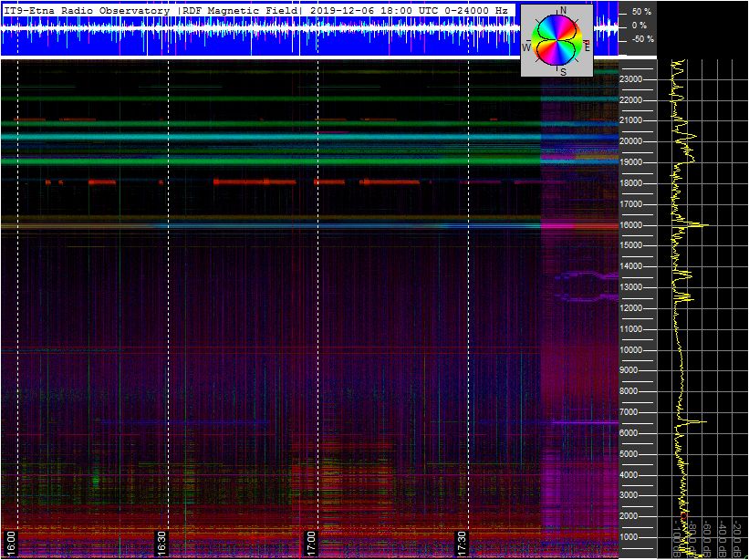
Task: Click the 'IT9-Etna Radio Observatory' title text
Action: (87, 11)
